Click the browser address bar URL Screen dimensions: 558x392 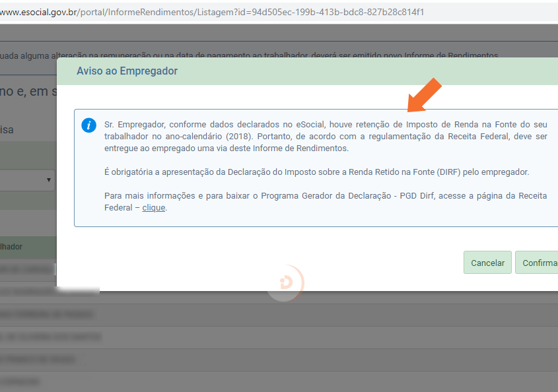tap(198, 11)
